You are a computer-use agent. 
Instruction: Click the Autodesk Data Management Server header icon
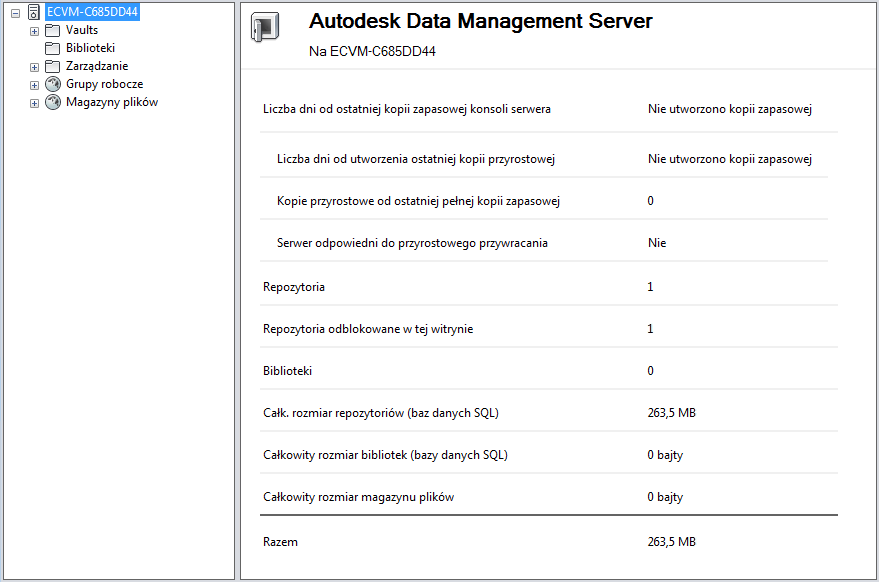[x=265, y=29]
